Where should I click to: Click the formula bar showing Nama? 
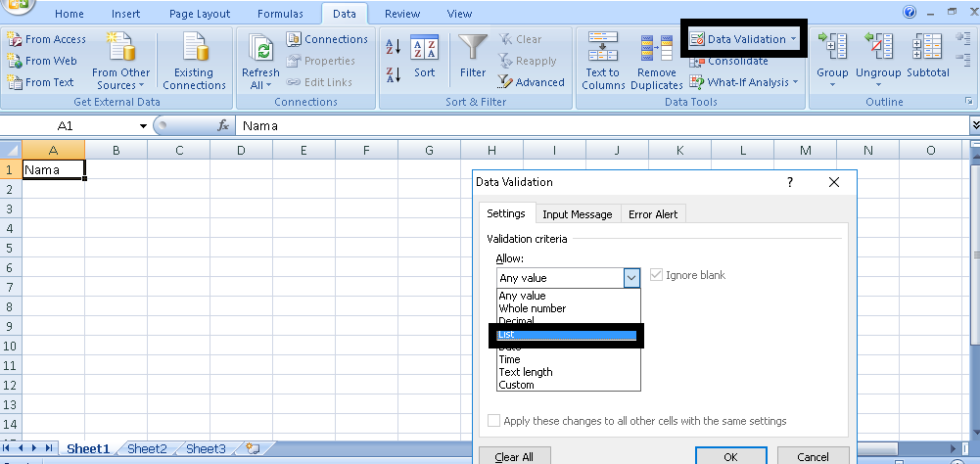pos(603,125)
